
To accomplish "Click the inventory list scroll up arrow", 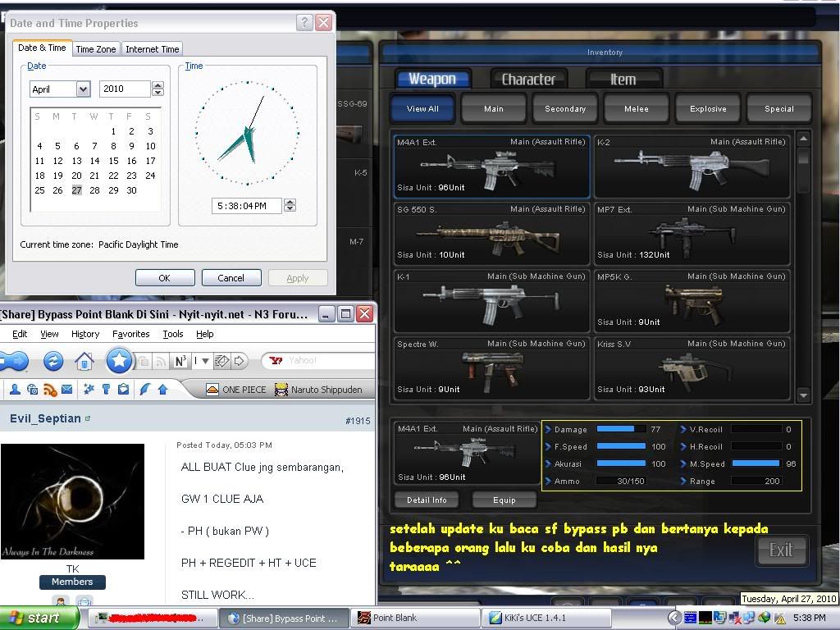I will [803, 139].
